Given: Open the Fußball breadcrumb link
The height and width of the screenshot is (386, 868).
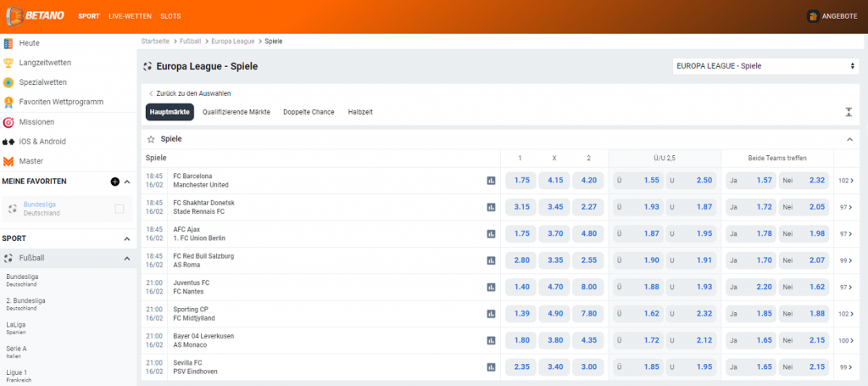Looking at the screenshot, I should pos(191,42).
